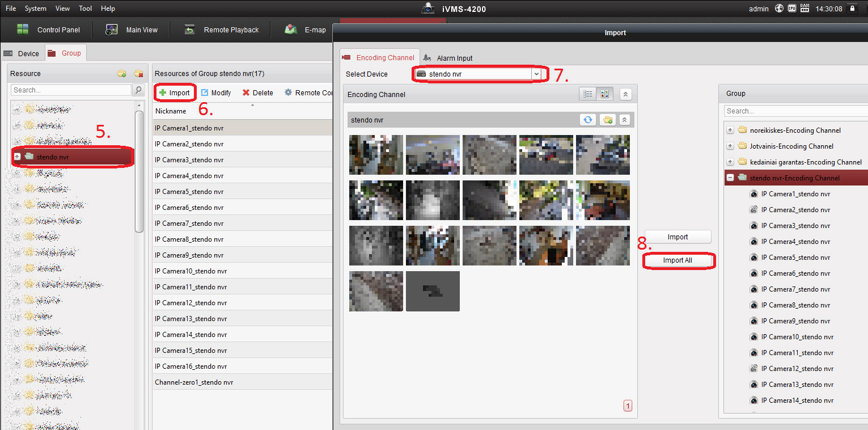Select row IP Camera1_stendo nvr in resources list

click(x=243, y=128)
